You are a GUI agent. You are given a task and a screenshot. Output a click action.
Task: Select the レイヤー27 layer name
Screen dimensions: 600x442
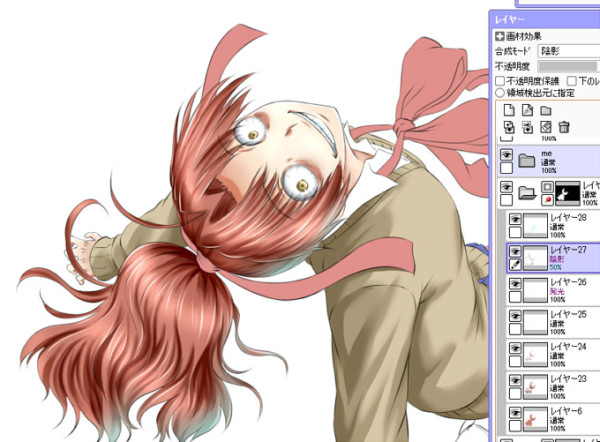click(568, 250)
